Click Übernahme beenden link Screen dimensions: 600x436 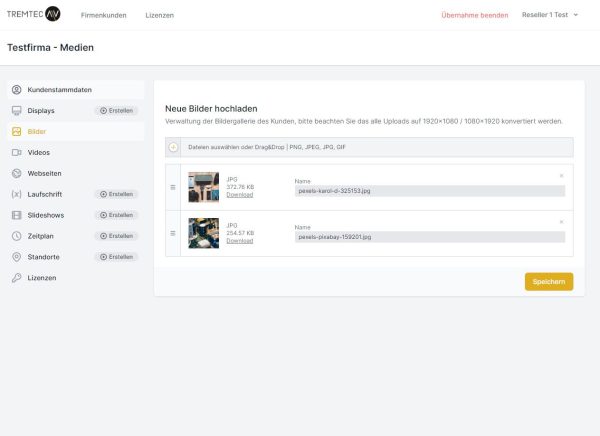click(x=474, y=15)
